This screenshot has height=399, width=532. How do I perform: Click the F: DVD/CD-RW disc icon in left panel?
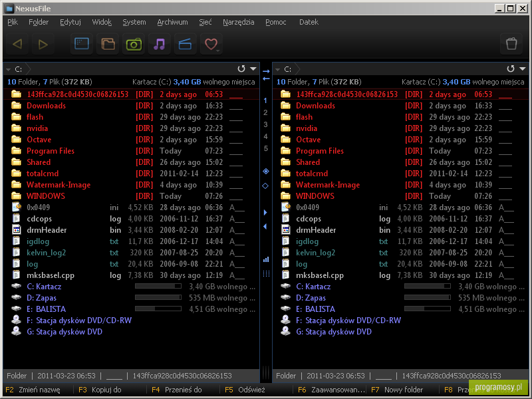point(16,320)
